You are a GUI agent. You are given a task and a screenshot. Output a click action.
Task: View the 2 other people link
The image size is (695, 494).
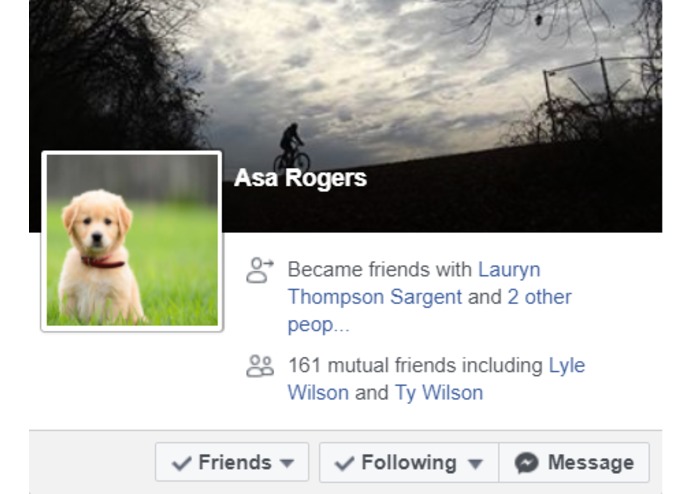coord(429,311)
